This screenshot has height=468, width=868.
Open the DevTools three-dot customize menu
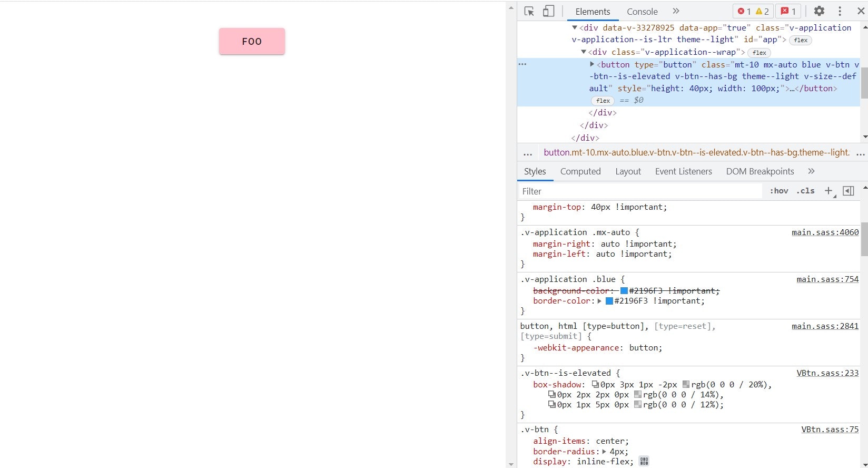(840, 11)
